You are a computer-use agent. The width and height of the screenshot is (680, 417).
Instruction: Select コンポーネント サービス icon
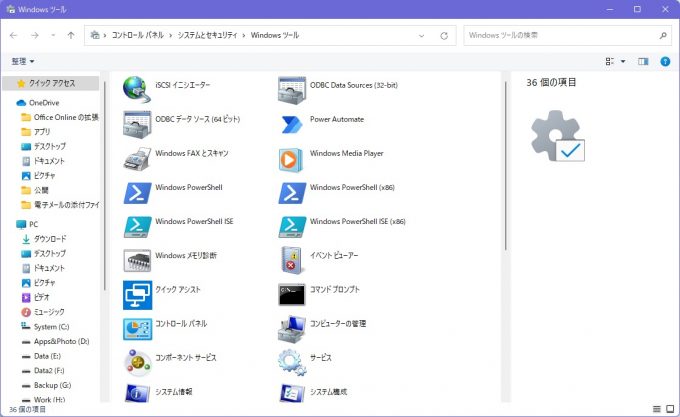[x=137, y=363]
